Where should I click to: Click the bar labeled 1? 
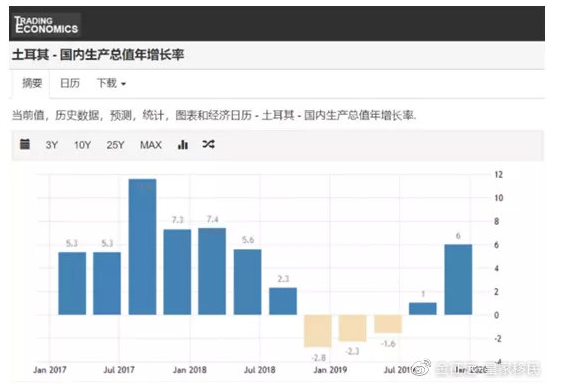pyautogui.click(x=423, y=309)
